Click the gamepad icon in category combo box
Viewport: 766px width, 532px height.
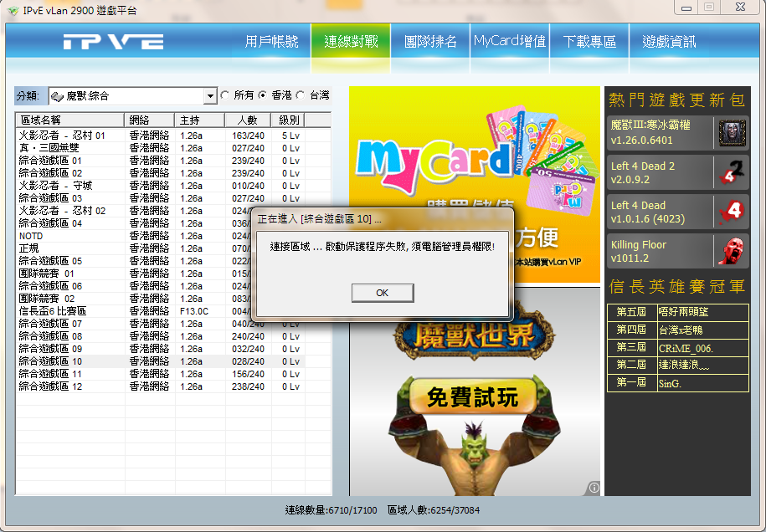tap(58, 96)
